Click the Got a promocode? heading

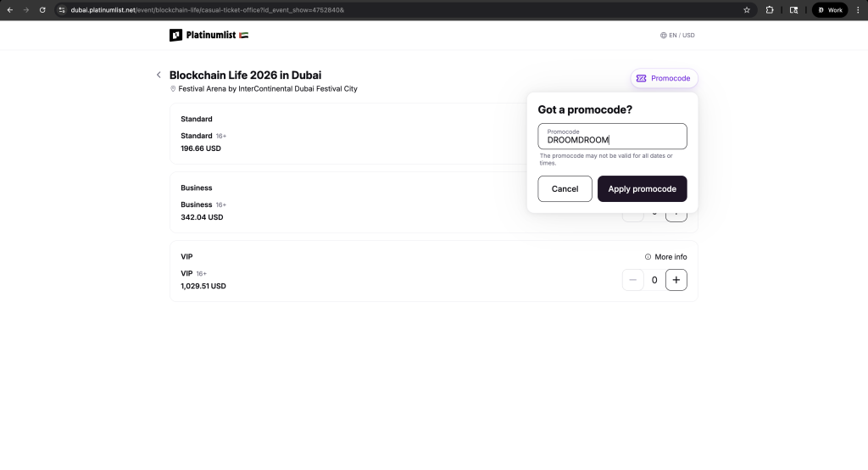(585, 109)
